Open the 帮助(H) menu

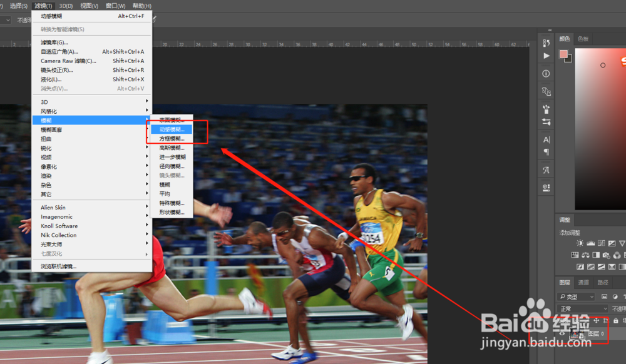(x=141, y=6)
